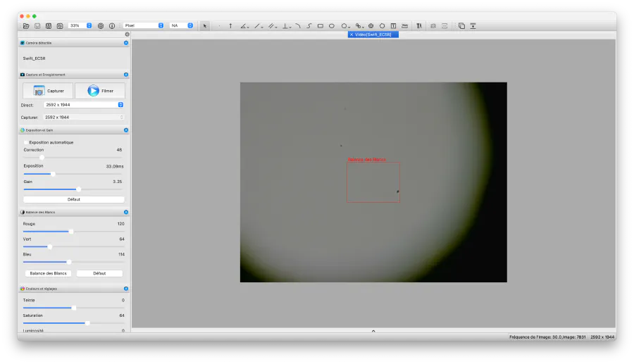The image size is (634, 364).
Task: Select the rectangle drawing tool
Action: tap(321, 25)
